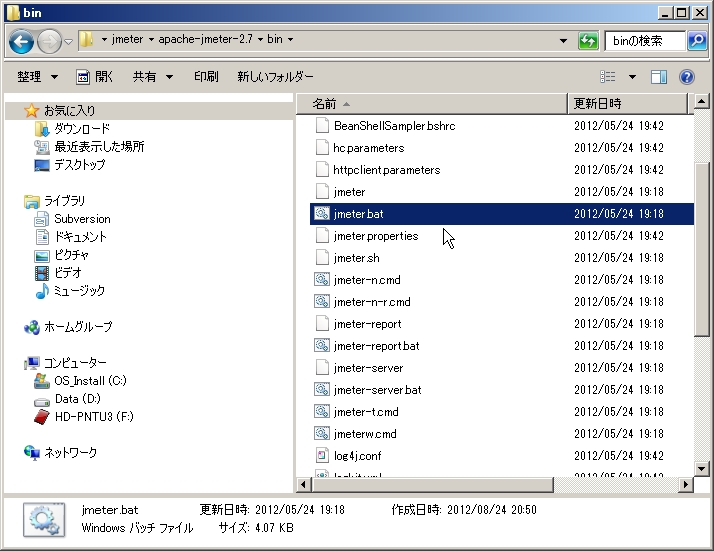Expand the jmeter breadcrumb dropdown arrow
Viewport: 714px width, 551px height.
pos(104,40)
